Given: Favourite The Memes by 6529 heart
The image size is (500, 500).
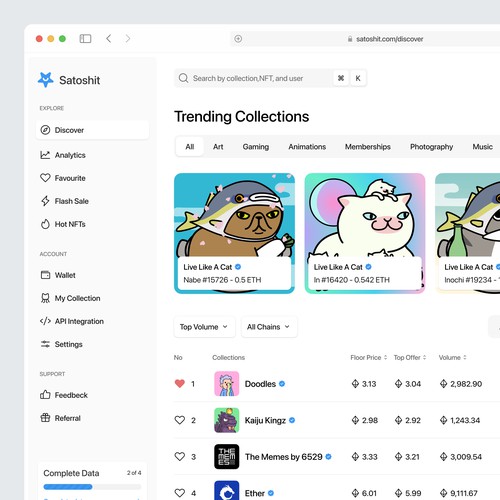Looking at the screenshot, I should (180, 457).
